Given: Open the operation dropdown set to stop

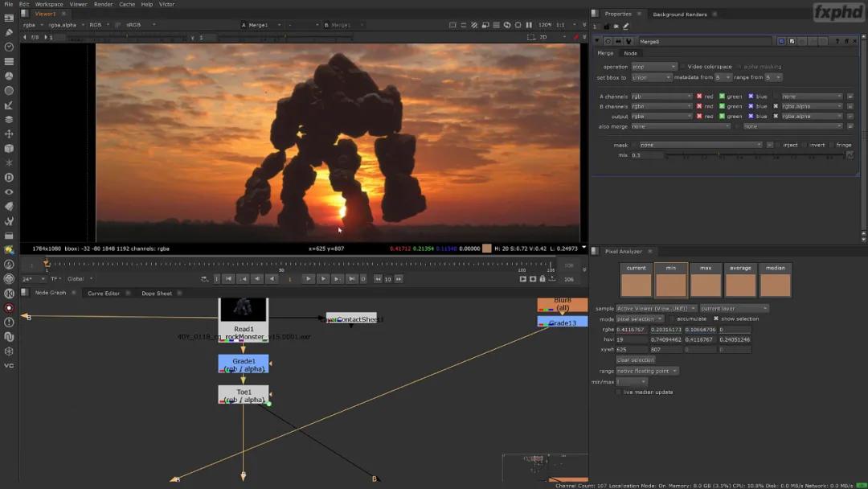Looking at the screenshot, I should click(x=653, y=67).
